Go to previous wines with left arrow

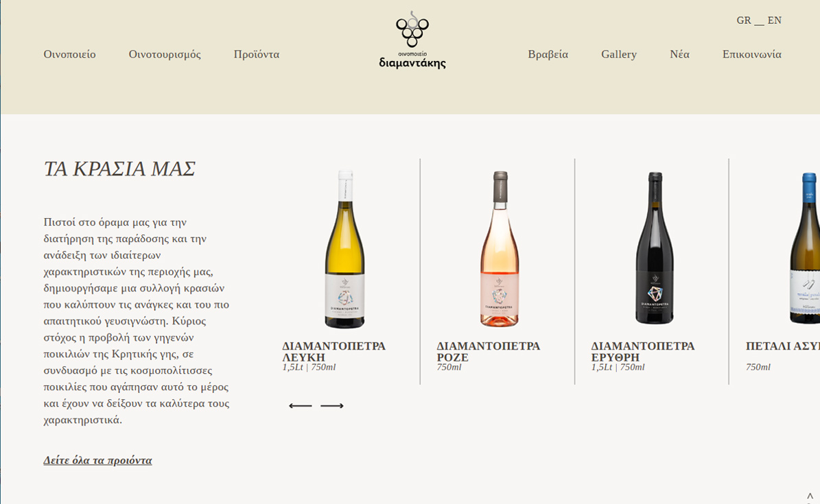[300, 406]
